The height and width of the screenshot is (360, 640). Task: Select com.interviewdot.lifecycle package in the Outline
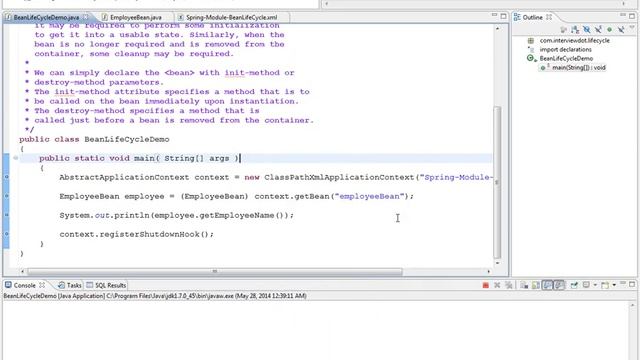(574, 40)
